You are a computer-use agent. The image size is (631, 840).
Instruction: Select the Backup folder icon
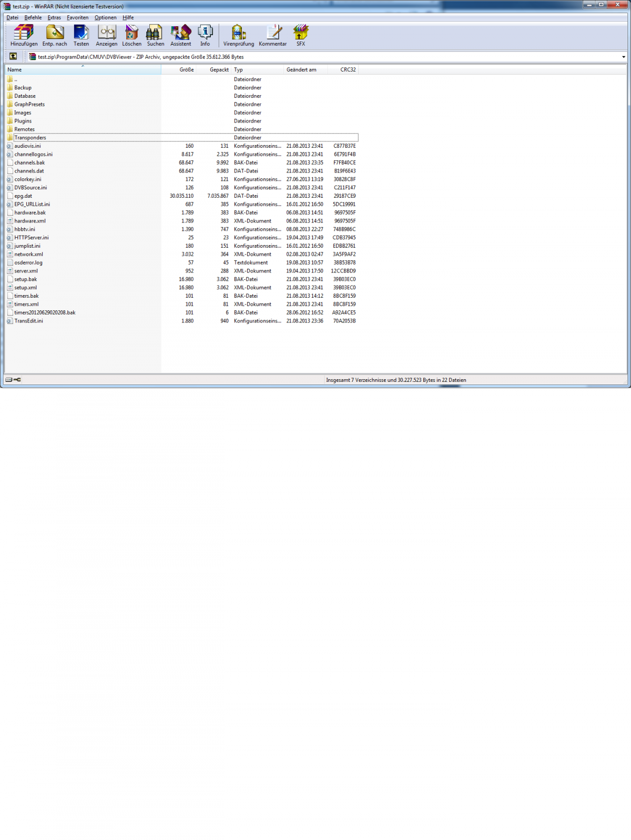10,87
